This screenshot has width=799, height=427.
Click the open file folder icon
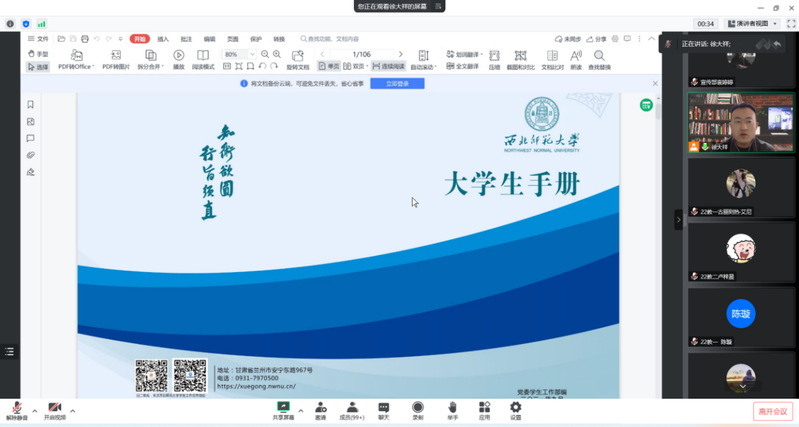(61, 39)
